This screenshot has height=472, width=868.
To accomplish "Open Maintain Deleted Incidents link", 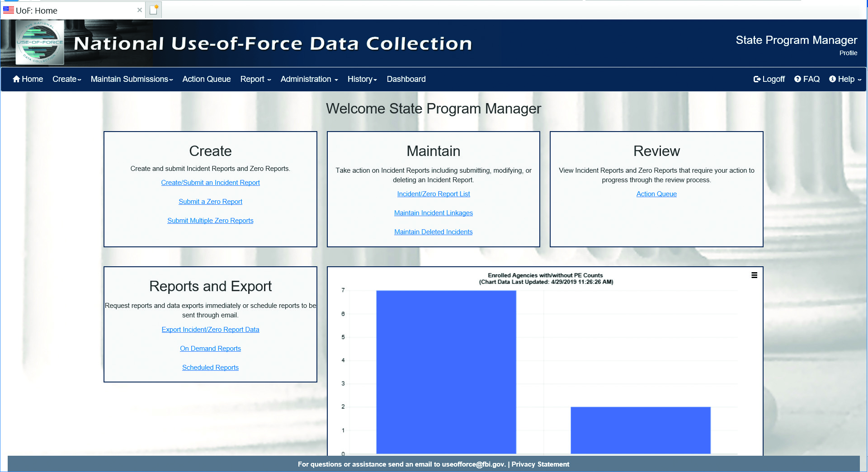I will [x=433, y=232].
